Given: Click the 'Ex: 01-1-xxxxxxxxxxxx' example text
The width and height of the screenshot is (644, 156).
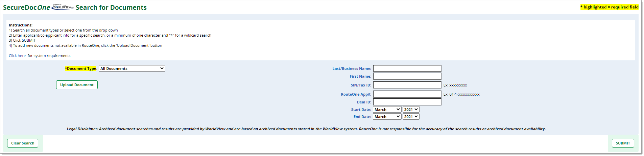Looking at the screenshot, I should click(x=461, y=94).
